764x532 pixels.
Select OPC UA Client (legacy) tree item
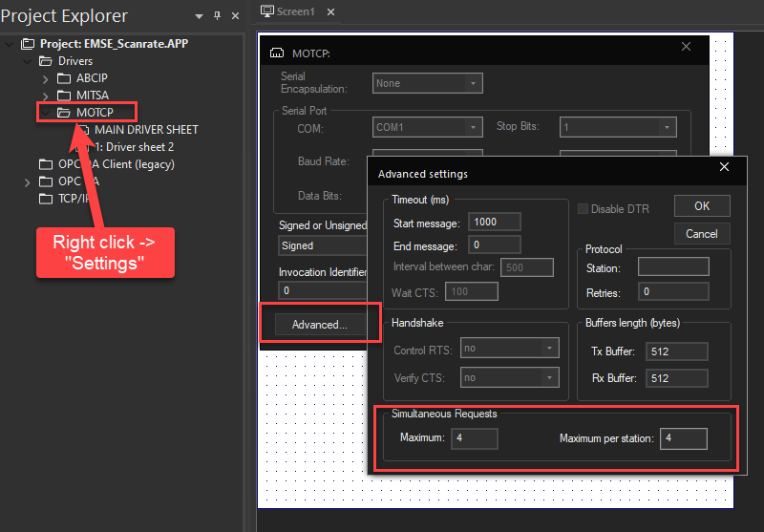pyautogui.click(x=116, y=164)
